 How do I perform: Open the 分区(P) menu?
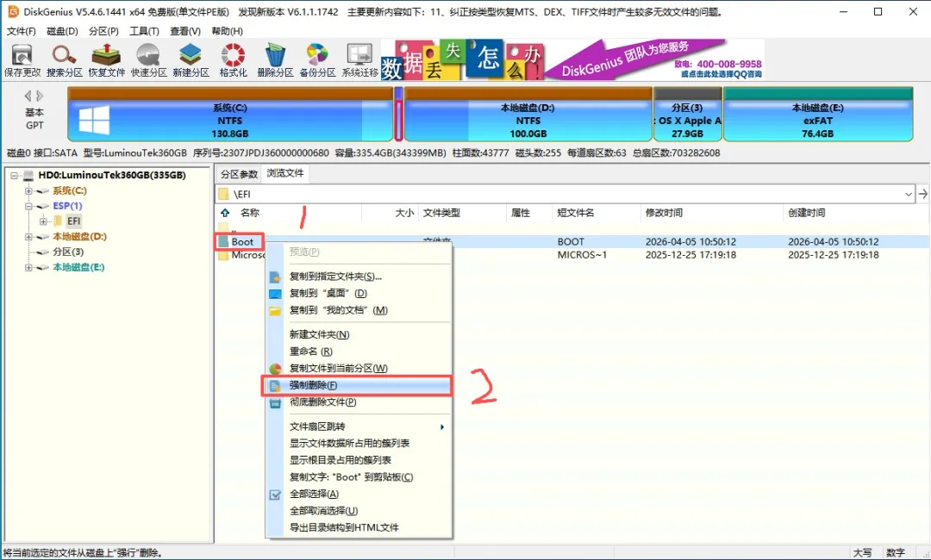[x=104, y=31]
